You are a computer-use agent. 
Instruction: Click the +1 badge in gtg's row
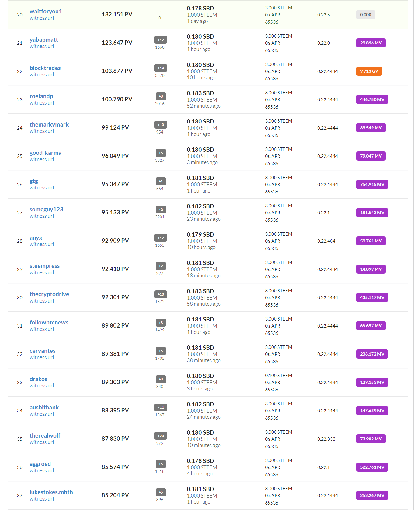click(161, 181)
